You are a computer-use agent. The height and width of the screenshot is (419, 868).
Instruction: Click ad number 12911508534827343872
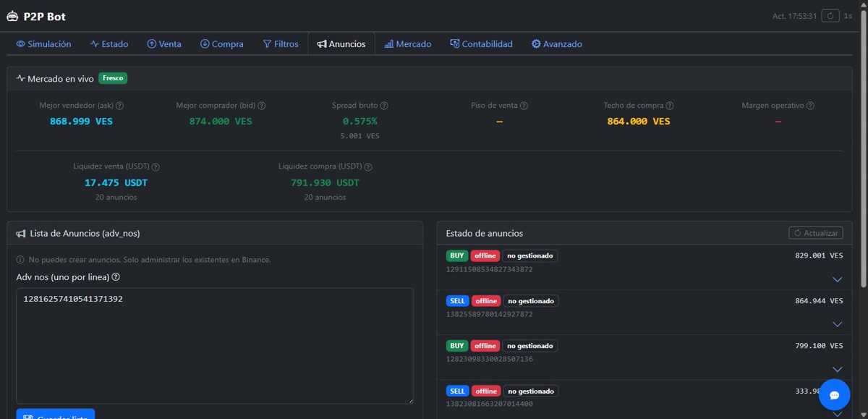490,269
